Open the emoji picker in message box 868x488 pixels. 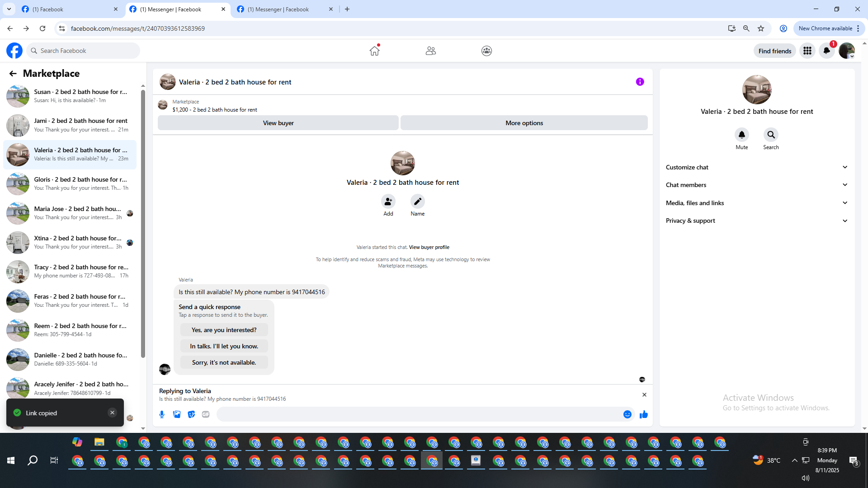coord(627,414)
